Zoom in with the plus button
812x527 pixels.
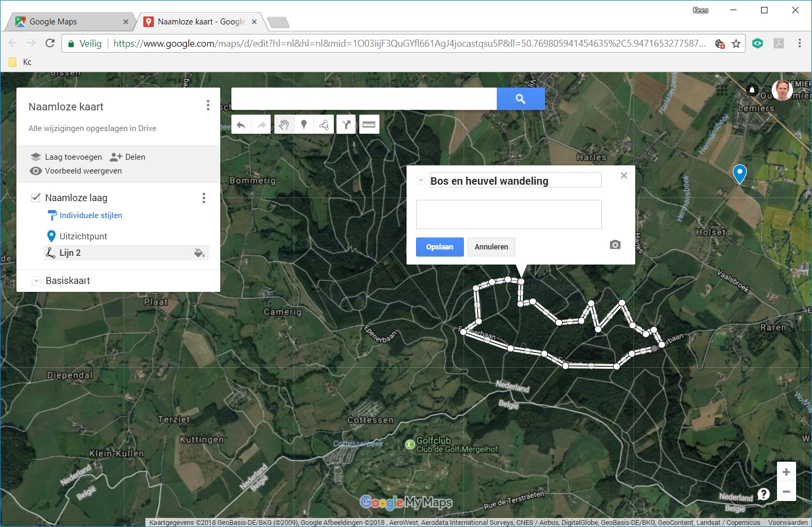click(x=786, y=472)
